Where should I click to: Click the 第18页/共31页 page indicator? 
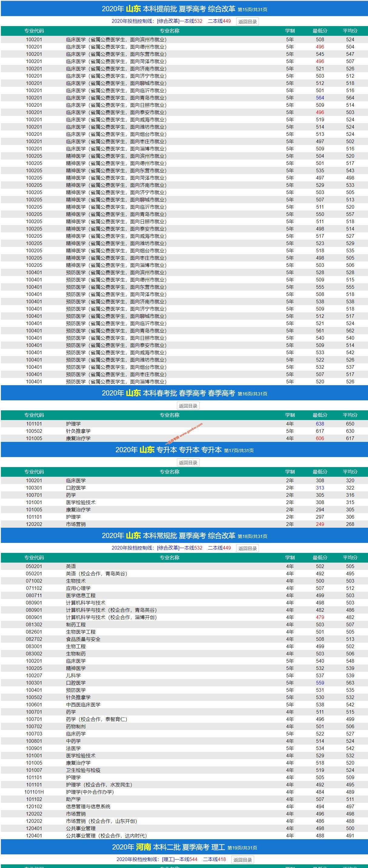click(253, 537)
